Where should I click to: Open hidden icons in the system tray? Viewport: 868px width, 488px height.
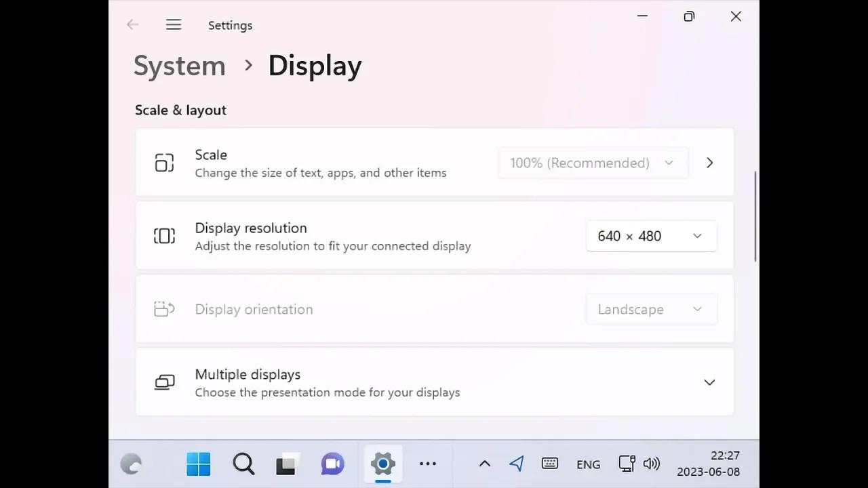point(484,464)
